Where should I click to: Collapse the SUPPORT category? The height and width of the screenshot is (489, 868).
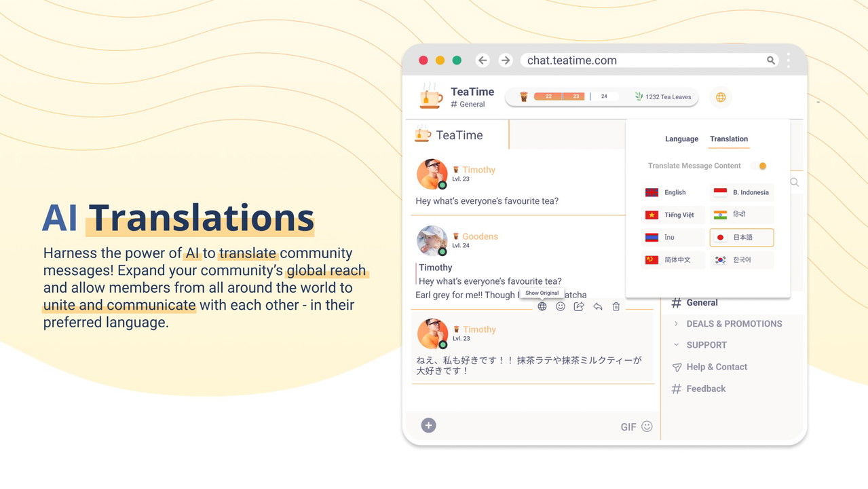point(699,345)
